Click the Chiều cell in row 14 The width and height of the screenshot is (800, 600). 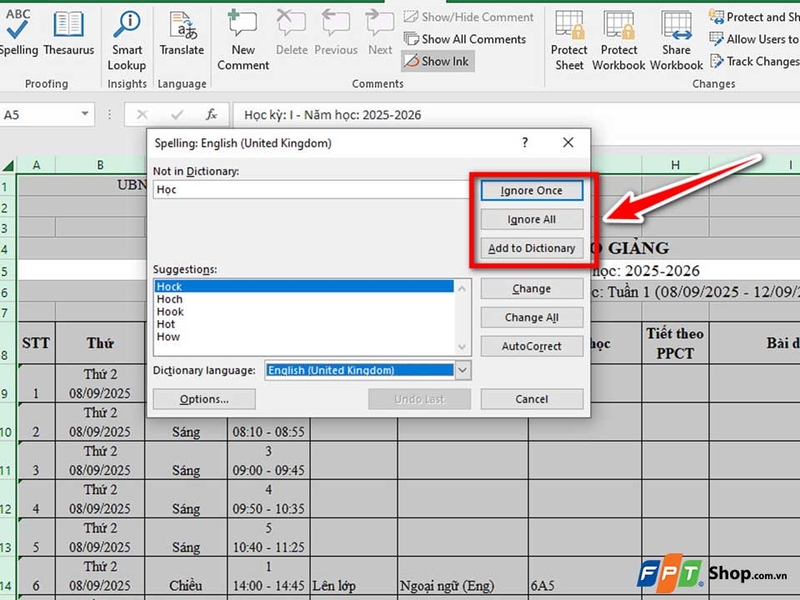click(x=186, y=576)
